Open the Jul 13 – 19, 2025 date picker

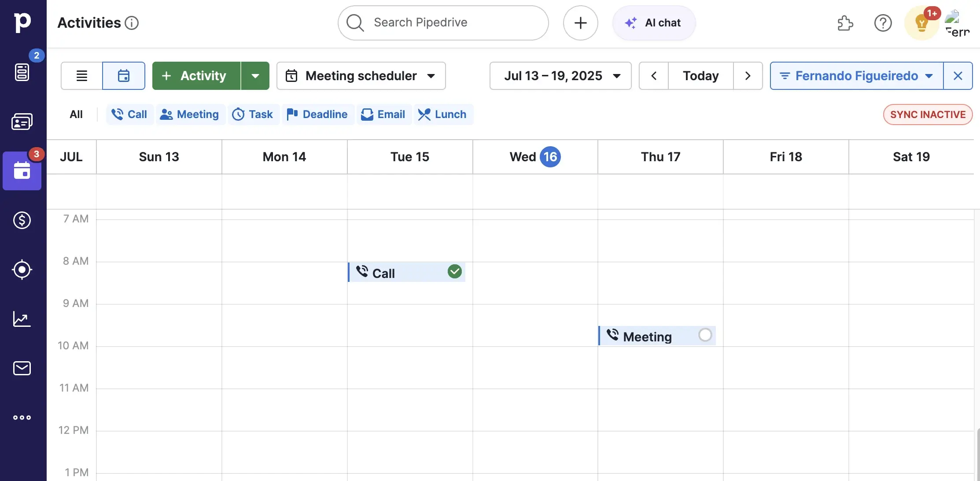[x=560, y=76]
